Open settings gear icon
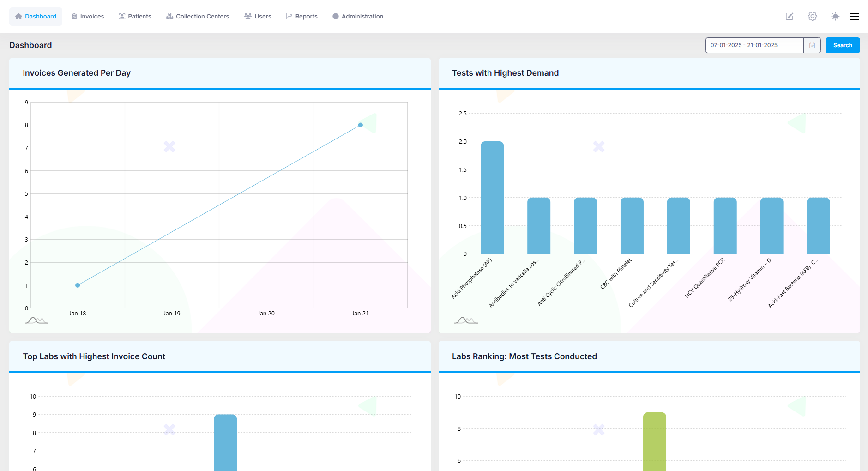This screenshot has width=868, height=471. tap(812, 17)
